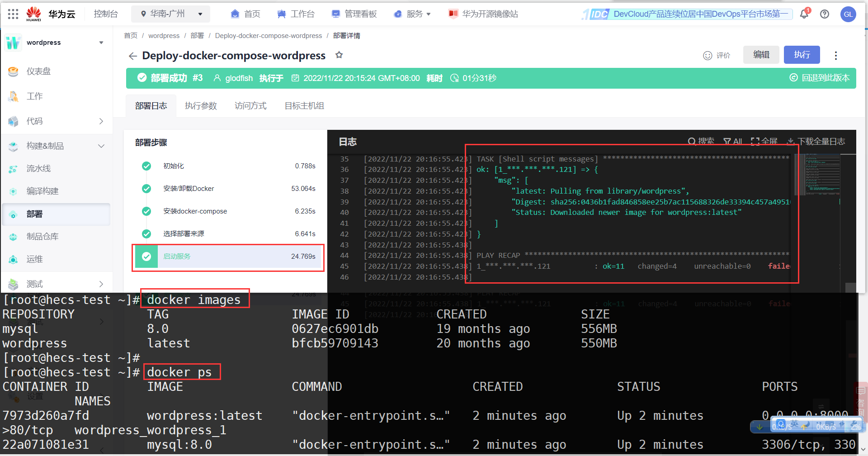The height and width of the screenshot is (456, 868).
Task: Select the 初始化 step status check
Action: click(x=146, y=166)
